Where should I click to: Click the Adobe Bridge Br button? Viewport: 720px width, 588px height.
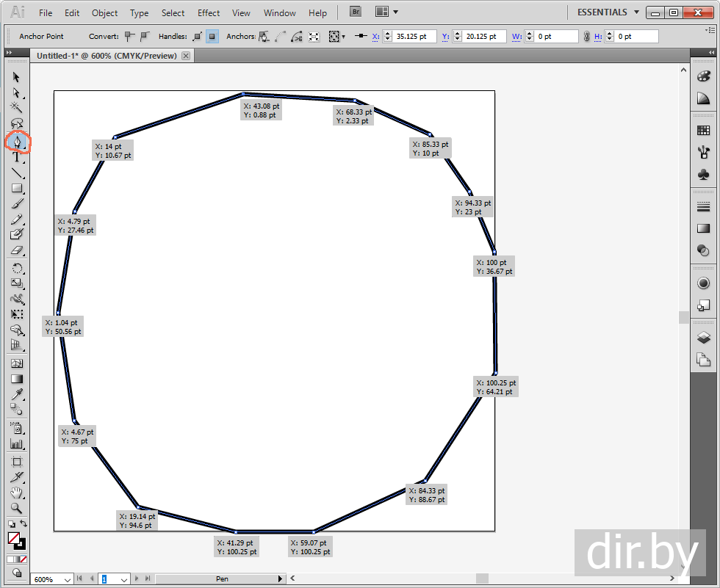pyautogui.click(x=356, y=12)
